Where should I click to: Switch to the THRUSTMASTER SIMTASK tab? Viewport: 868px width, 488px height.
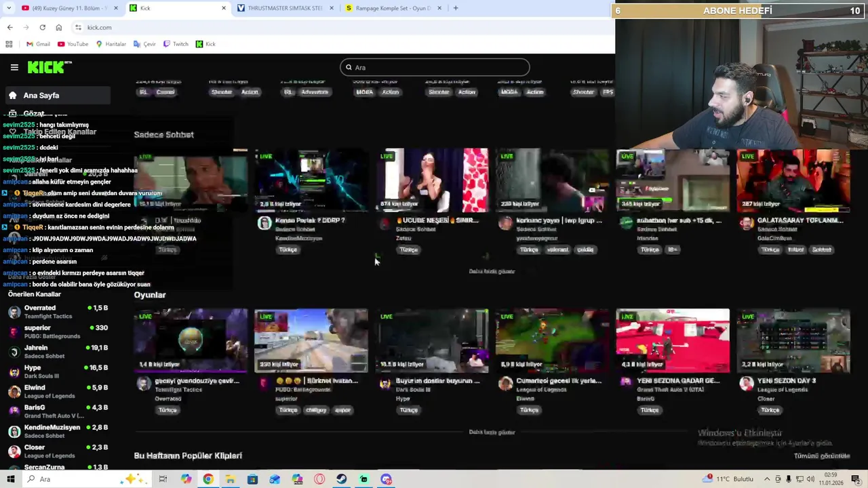pyautogui.click(x=285, y=8)
